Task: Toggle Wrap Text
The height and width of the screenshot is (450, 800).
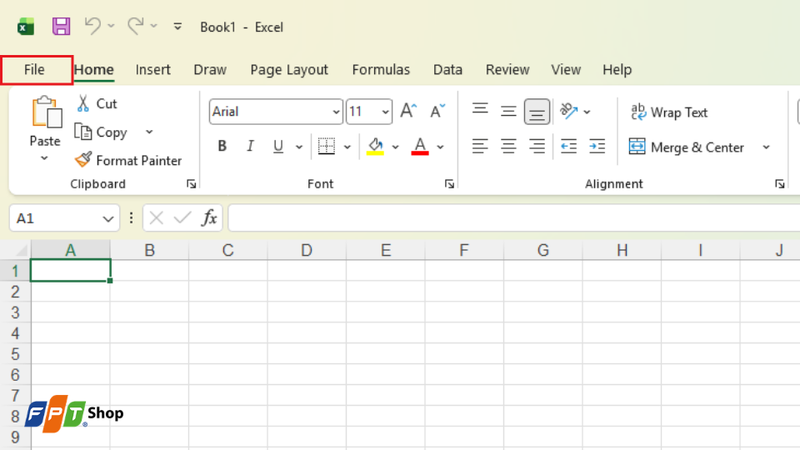Action: coord(669,112)
